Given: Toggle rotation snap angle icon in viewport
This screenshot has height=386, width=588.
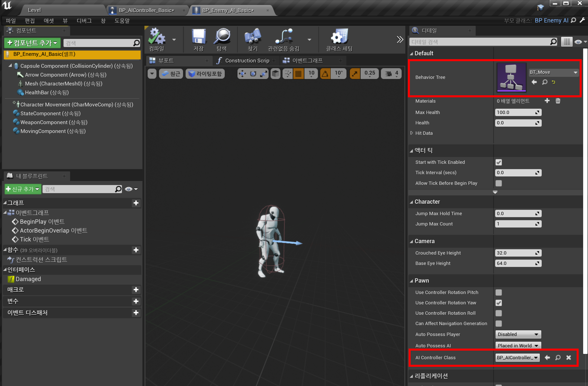Looking at the screenshot, I should pyautogui.click(x=325, y=74).
